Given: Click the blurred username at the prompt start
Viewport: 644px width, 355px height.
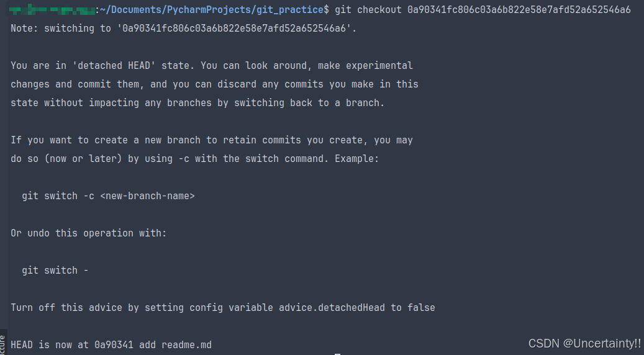Looking at the screenshot, I should point(52,9).
